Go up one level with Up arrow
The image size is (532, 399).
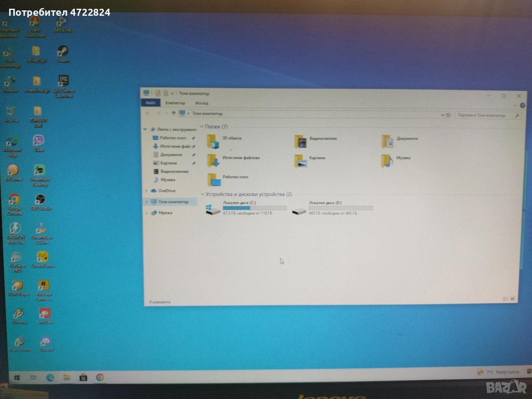click(174, 113)
